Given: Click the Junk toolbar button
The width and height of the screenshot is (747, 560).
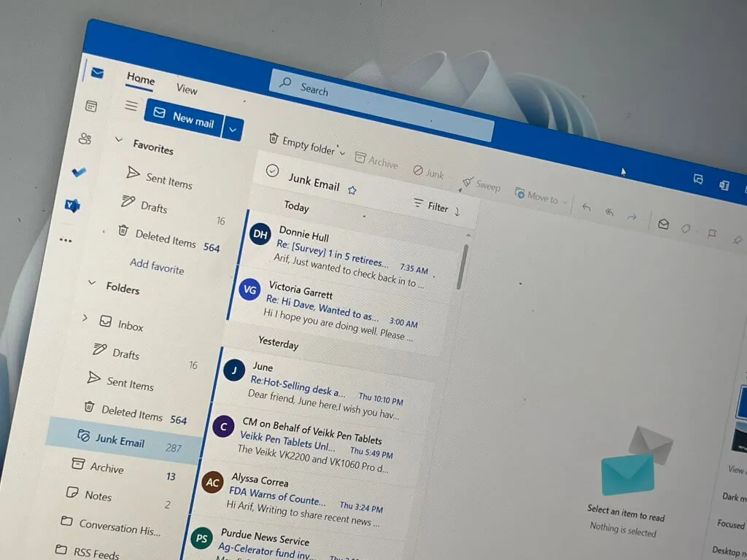Looking at the screenshot, I should tap(428, 172).
